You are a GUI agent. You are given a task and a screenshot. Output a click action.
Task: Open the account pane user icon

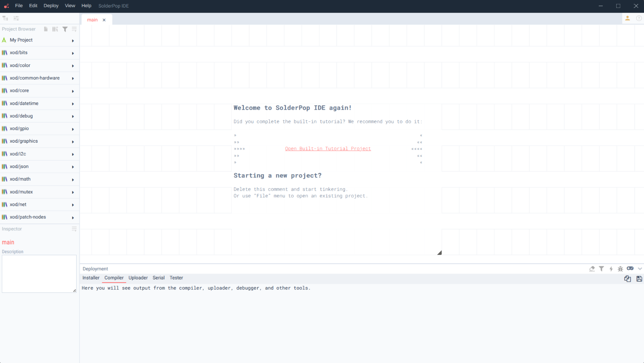click(x=628, y=18)
